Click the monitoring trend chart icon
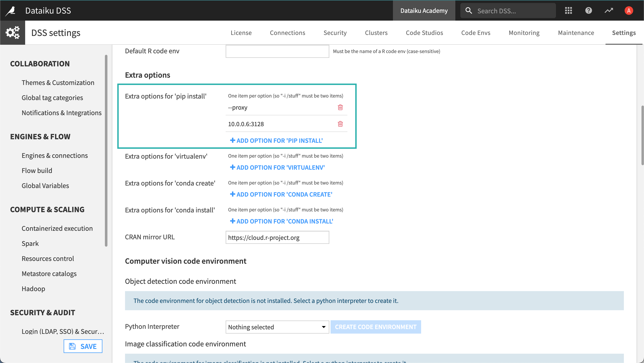This screenshot has width=644, height=363. pyautogui.click(x=609, y=10)
